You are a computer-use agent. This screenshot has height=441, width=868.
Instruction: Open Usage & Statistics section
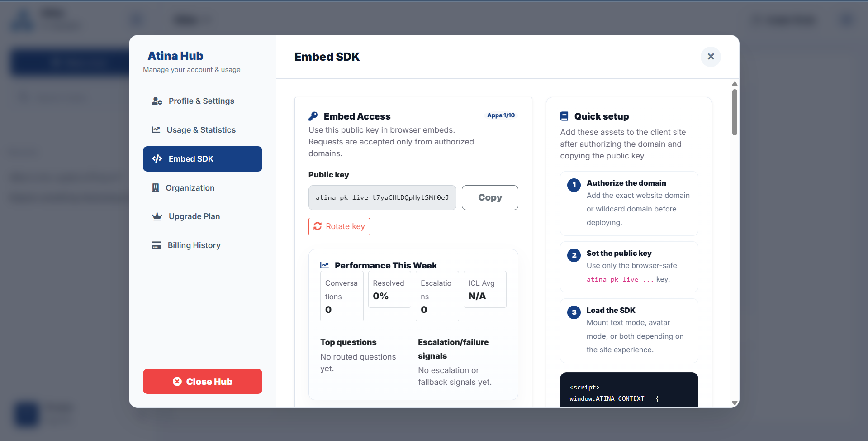click(x=202, y=130)
